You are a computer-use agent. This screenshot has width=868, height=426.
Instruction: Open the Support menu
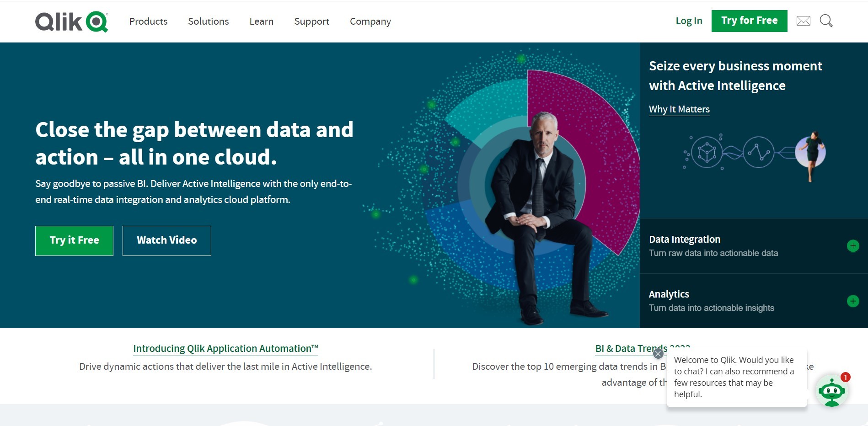click(312, 21)
